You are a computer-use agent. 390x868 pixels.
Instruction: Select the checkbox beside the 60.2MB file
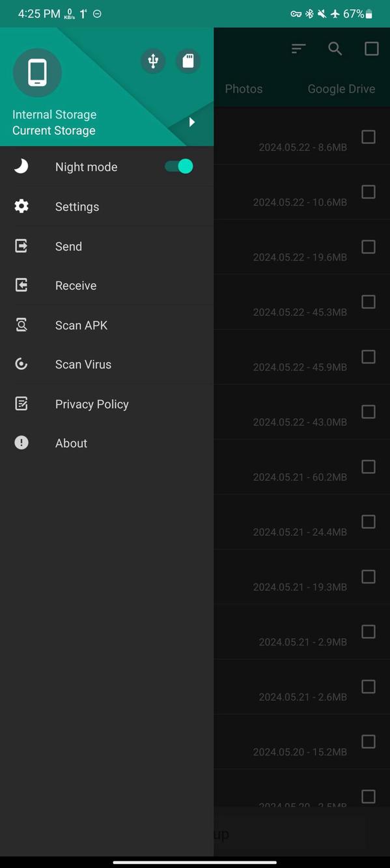pos(368,467)
